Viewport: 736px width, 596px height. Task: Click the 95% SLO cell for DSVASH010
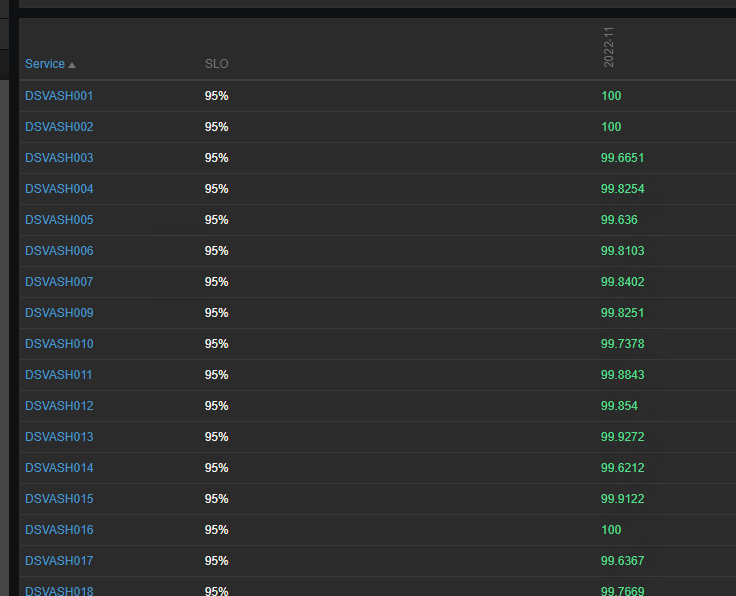[x=216, y=344]
